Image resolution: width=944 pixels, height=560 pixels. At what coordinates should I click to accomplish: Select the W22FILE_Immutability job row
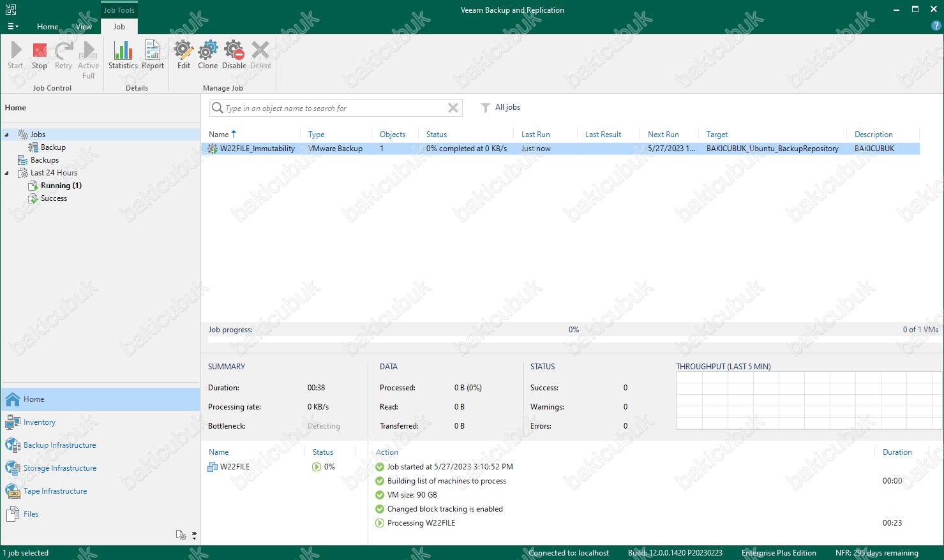562,149
